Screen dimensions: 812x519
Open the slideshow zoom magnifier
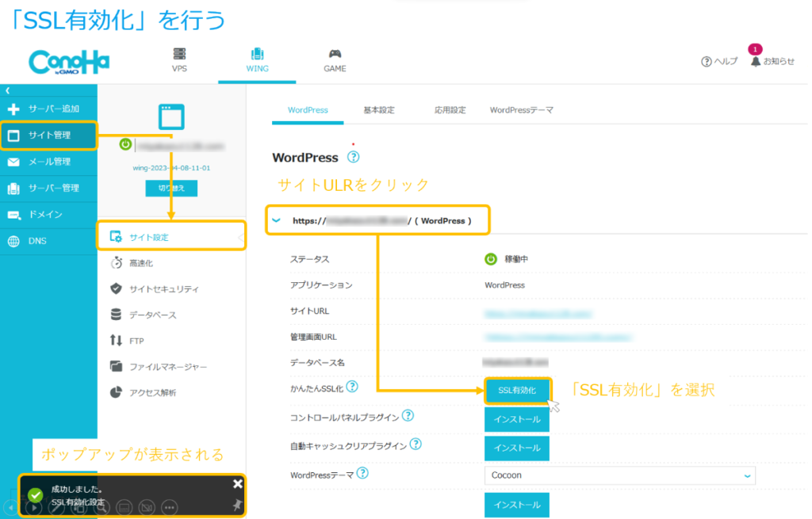click(x=102, y=508)
